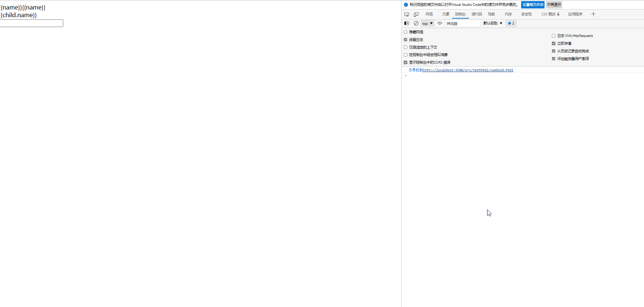This screenshot has width=644, height=307.
Task: Click the eye live expression icon
Action: (440, 23)
